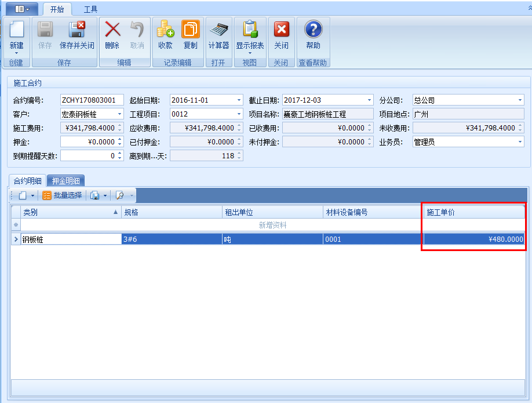
Task: Select the 0001 material number cell
Action: (x=373, y=239)
